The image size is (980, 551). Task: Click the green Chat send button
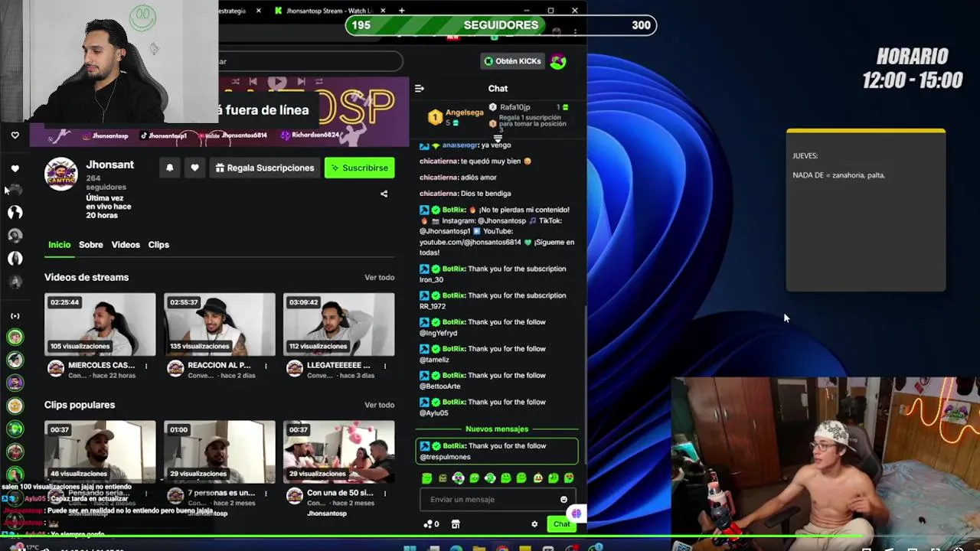[561, 524]
